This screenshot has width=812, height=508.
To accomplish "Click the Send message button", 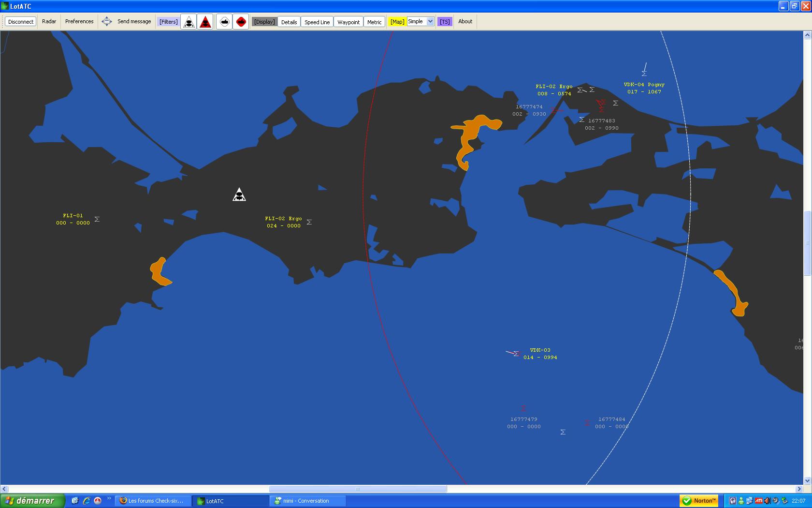I will [x=134, y=21].
